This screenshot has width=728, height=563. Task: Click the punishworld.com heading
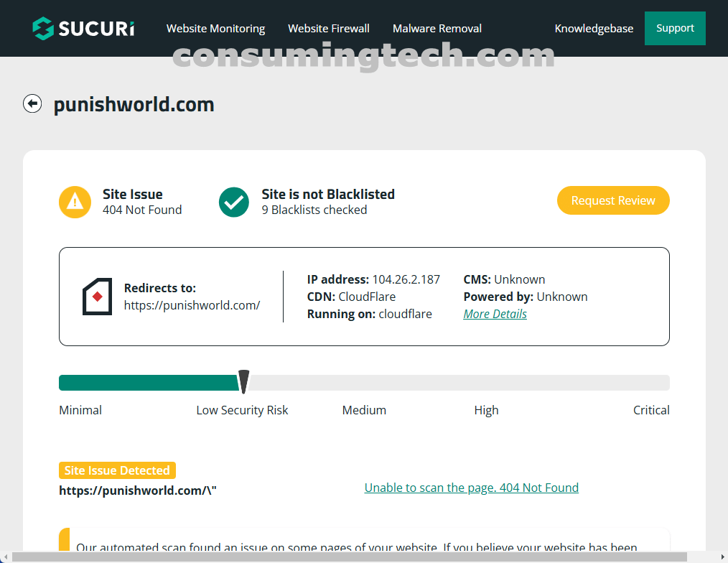(x=134, y=104)
